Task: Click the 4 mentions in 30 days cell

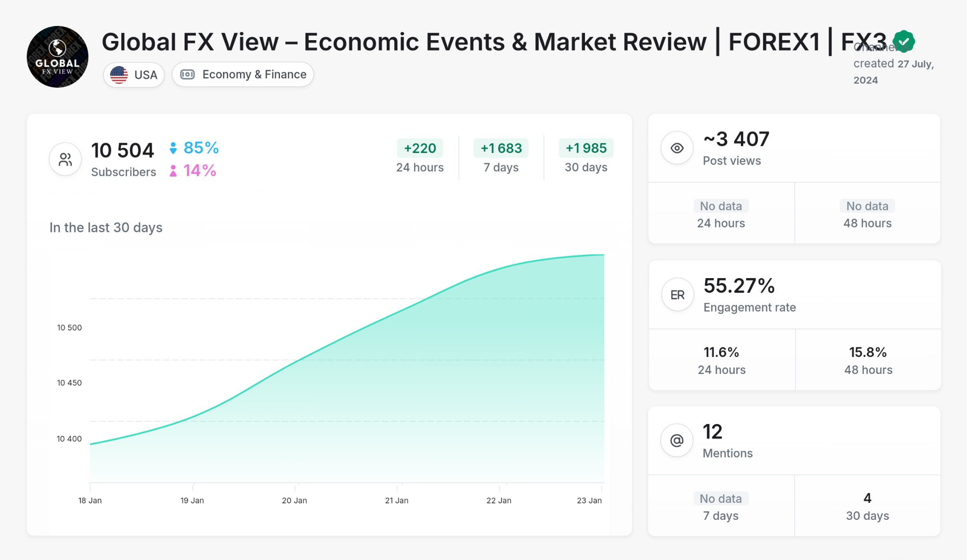Action: coord(867,506)
